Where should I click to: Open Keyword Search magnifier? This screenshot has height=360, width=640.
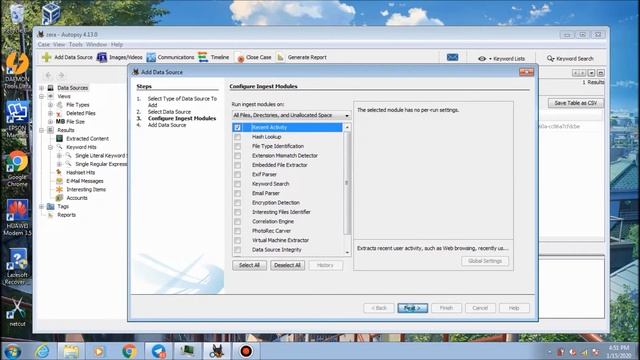coord(550,58)
